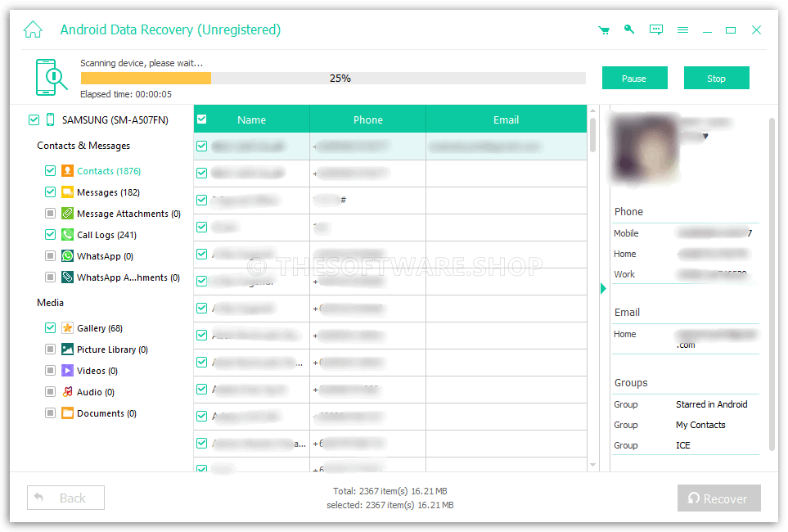The height and width of the screenshot is (532, 788).
Task: Click the Gallery star icon
Action: pyautogui.click(x=67, y=328)
